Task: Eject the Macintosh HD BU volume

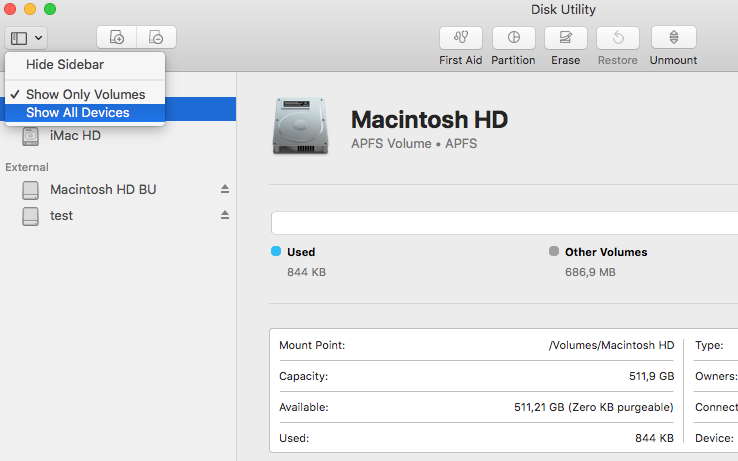Action: coord(225,189)
